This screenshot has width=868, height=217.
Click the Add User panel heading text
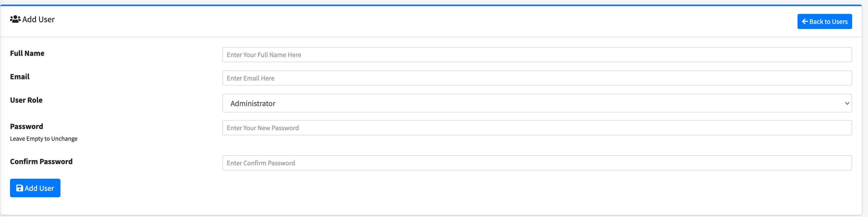[x=39, y=20]
